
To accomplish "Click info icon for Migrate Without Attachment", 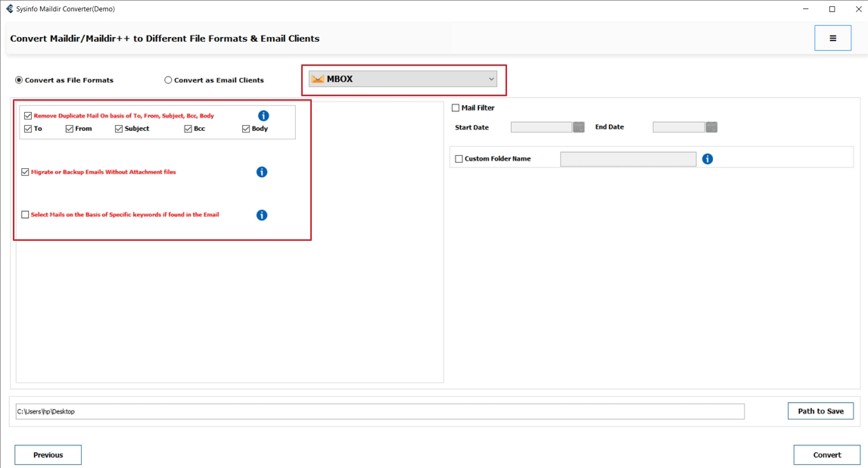I will [262, 172].
